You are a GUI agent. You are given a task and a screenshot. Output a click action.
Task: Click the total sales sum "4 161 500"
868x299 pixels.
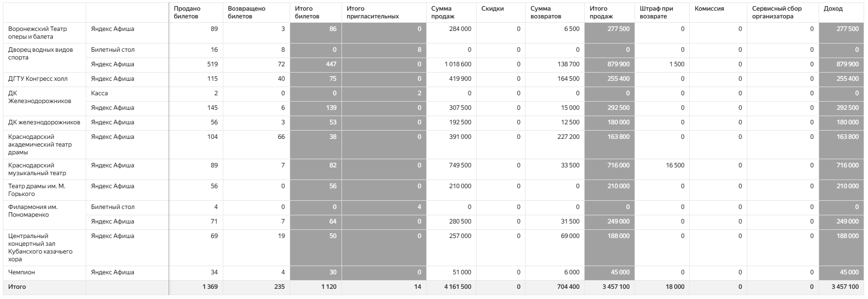click(457, 287)
